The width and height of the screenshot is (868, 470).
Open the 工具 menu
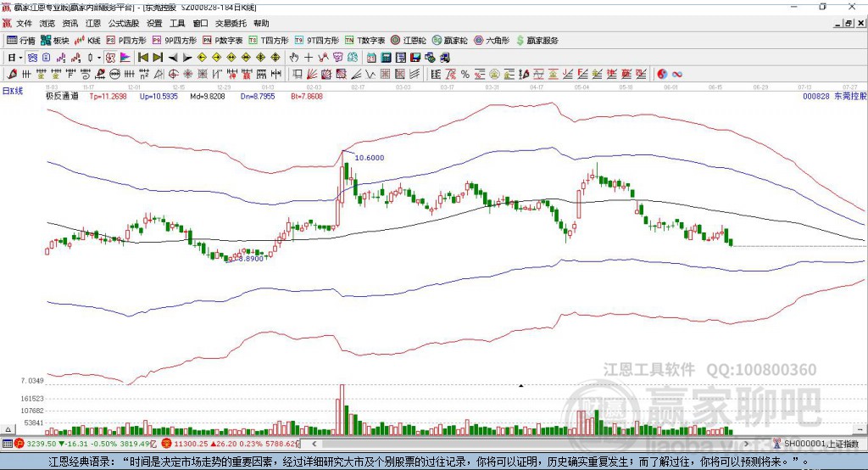[x=177, y=23]
